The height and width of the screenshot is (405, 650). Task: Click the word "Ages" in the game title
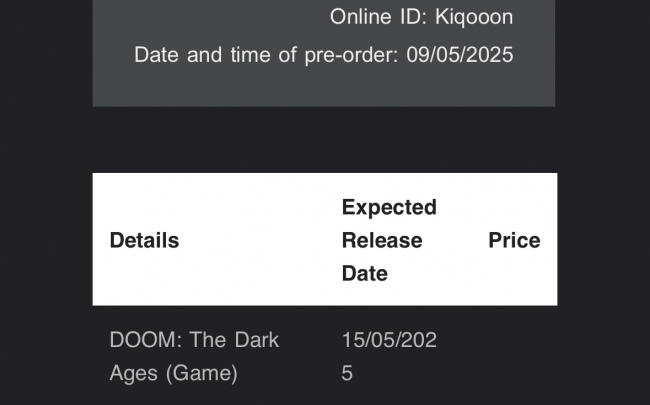pos(131,374)
